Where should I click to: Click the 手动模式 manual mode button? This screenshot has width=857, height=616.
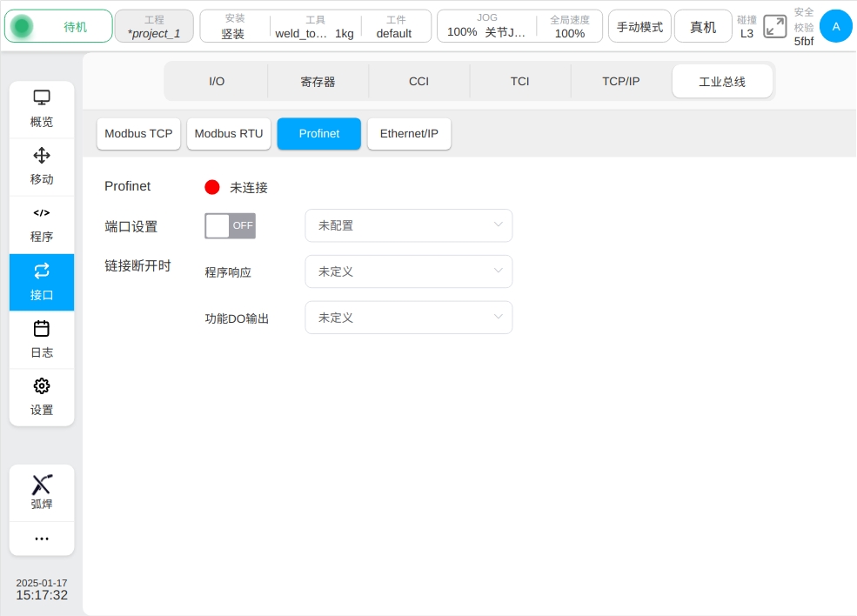click(639, 27)
